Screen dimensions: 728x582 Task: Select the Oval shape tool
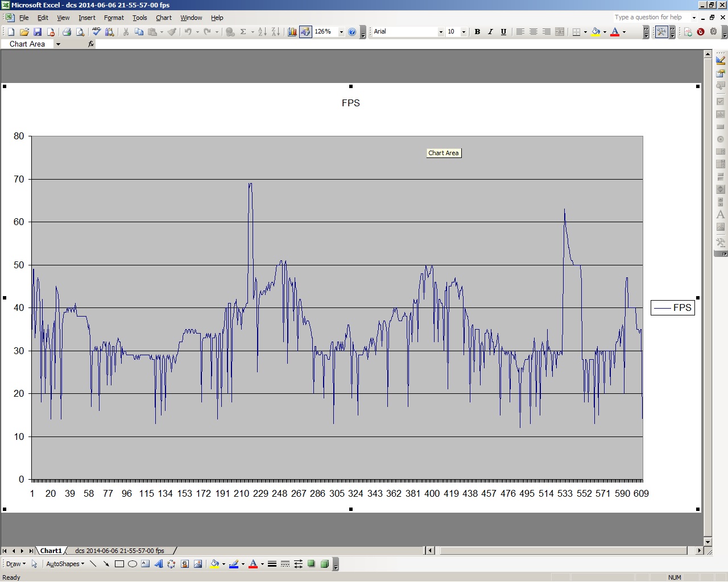[133, 564]
